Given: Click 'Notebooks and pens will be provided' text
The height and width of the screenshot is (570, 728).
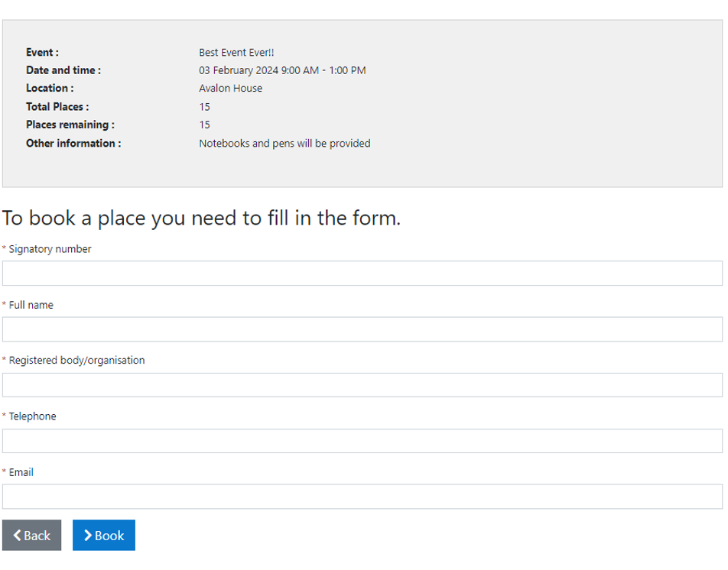Looking at the screenshot, I should 284,144.
